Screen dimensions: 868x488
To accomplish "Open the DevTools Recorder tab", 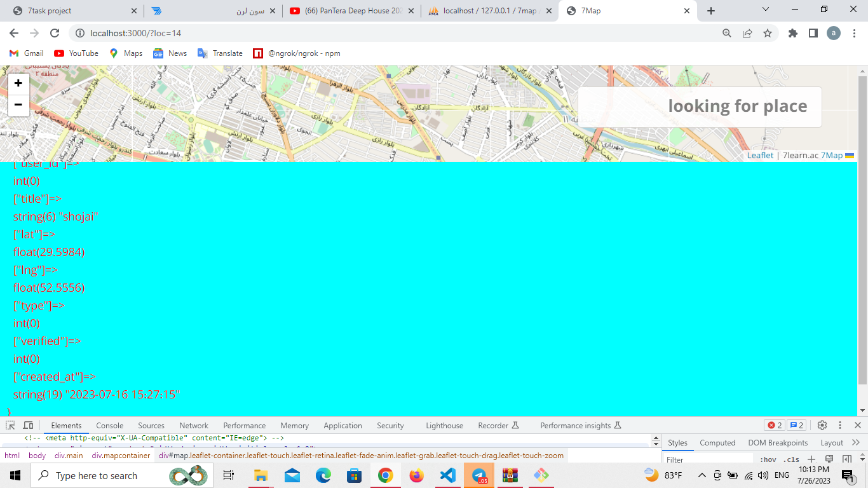I will [x=499, y=426].
